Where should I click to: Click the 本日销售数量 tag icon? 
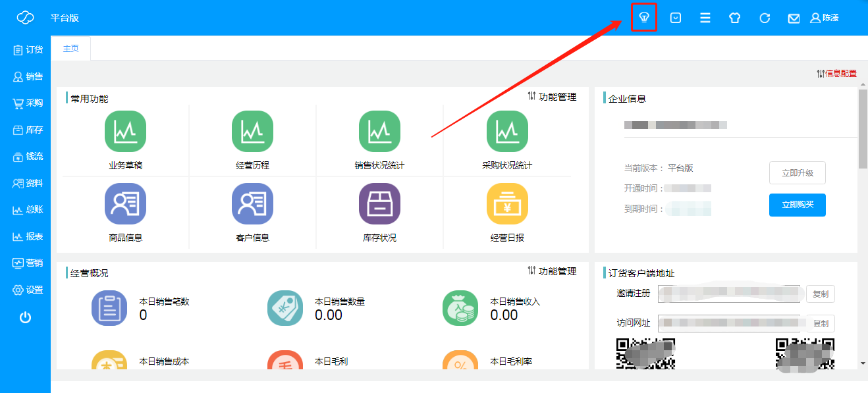click(x=285, y=308)
